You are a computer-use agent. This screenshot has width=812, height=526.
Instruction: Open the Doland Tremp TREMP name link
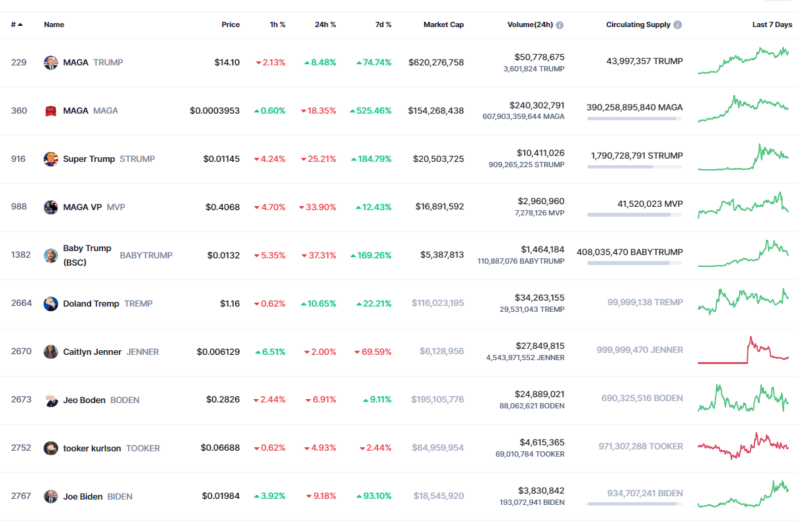coord(108,304)
